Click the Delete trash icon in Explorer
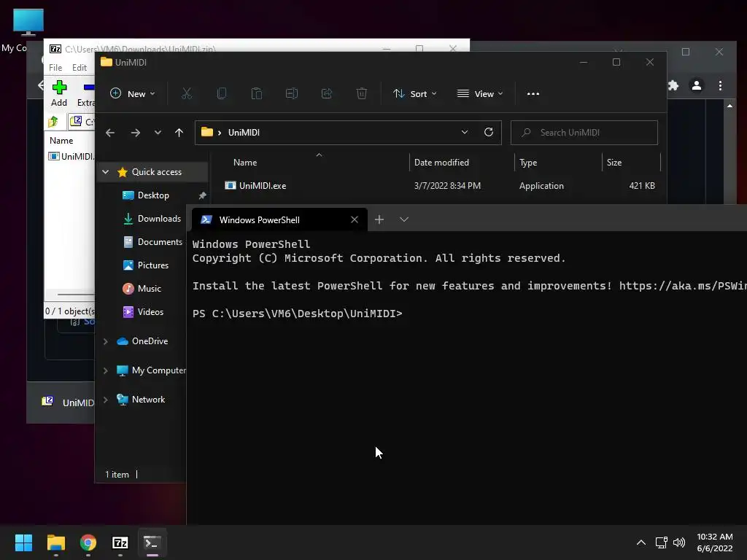The height and width of the screenshot is (560, 747). point(362,93)
